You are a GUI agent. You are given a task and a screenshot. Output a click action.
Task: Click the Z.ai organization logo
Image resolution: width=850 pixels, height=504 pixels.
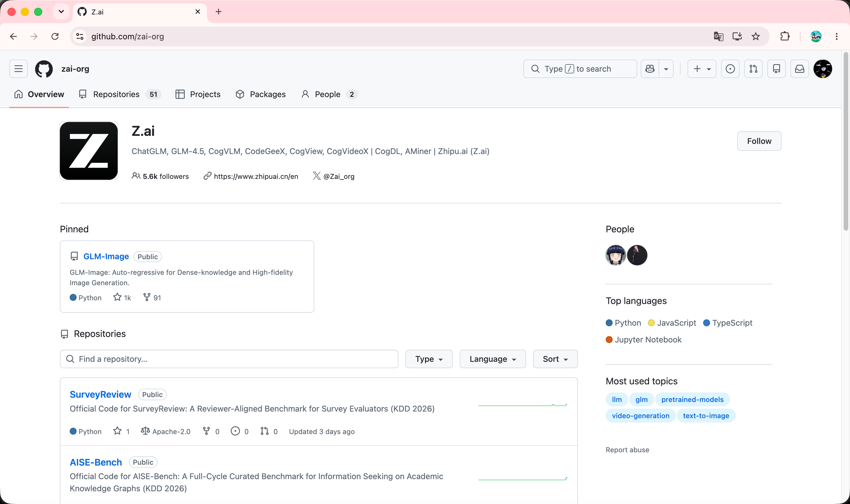(x=89, y=151)
